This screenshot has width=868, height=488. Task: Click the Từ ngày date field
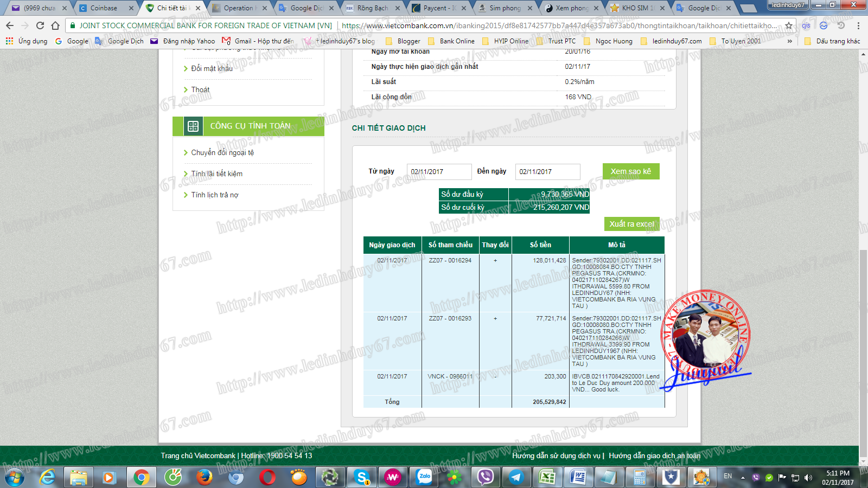(439, 172)
